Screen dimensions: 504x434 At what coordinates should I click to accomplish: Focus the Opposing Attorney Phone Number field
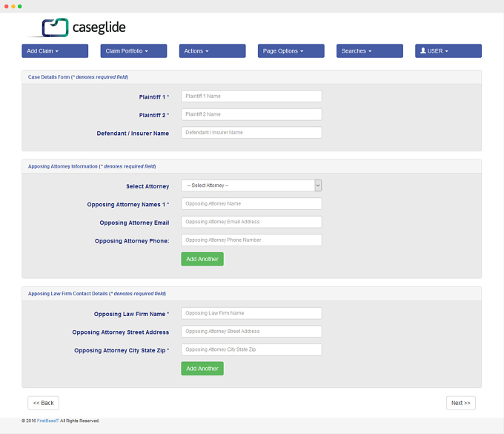click(x=251, y=240)
